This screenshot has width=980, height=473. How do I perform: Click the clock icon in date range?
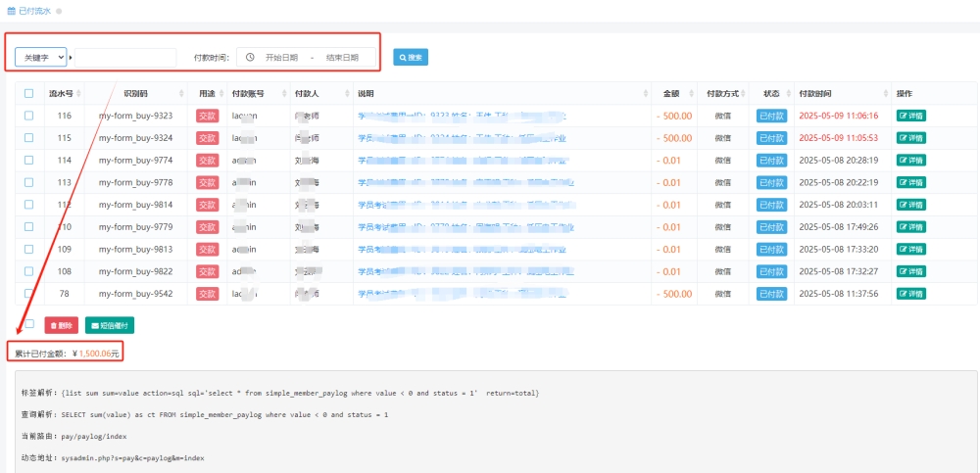250,58
